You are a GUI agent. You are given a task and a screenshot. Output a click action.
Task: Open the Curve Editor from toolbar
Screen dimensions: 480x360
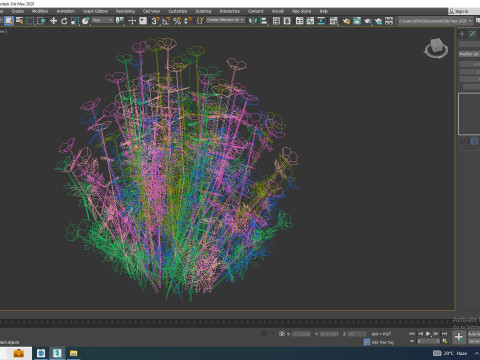(x=310, y=21)
